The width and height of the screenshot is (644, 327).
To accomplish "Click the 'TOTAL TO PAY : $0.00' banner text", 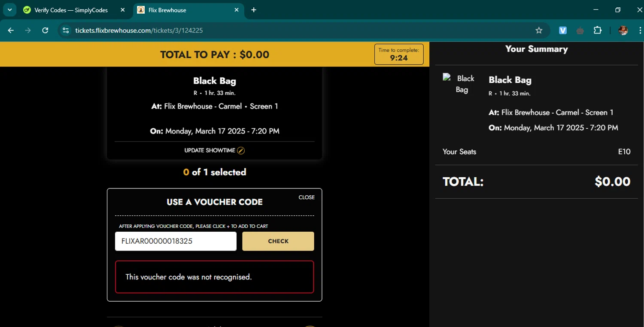I will coord(215,54).
